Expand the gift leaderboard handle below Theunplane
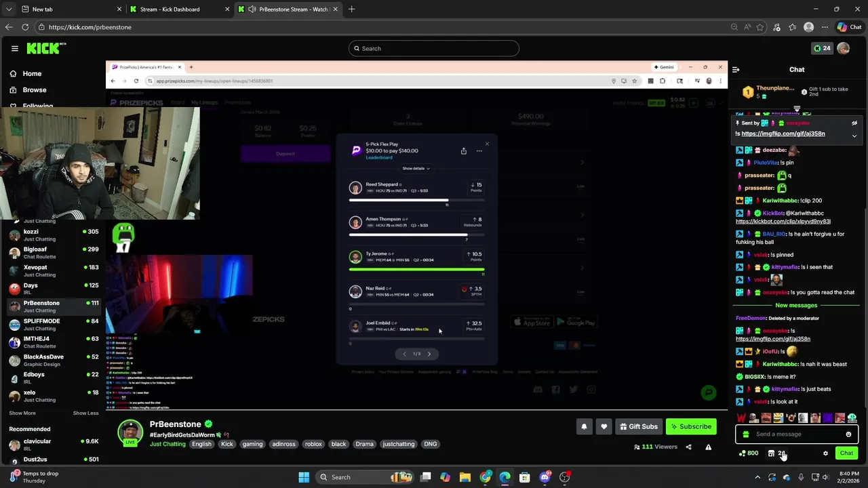This screenshot has height=488, width=868. tap(797, 108)
